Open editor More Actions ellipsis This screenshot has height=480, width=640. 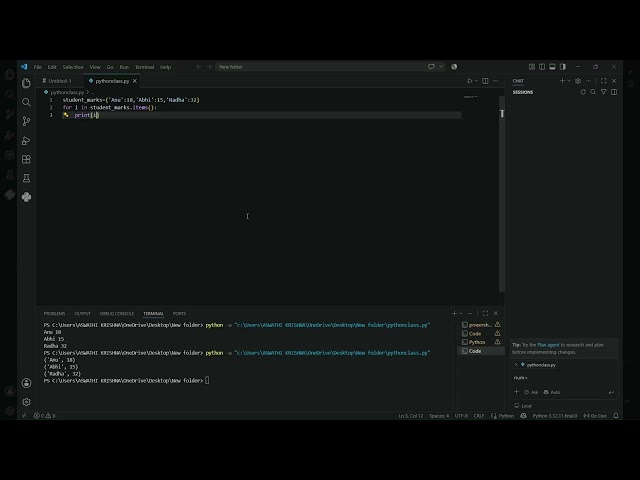tap(496, 81)
